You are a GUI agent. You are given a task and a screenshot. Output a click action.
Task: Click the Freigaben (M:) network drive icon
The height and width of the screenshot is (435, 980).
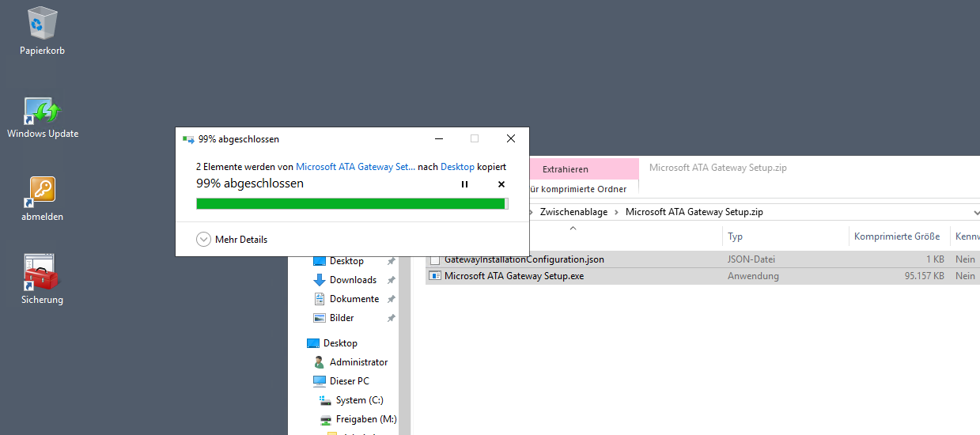(325, 419)
